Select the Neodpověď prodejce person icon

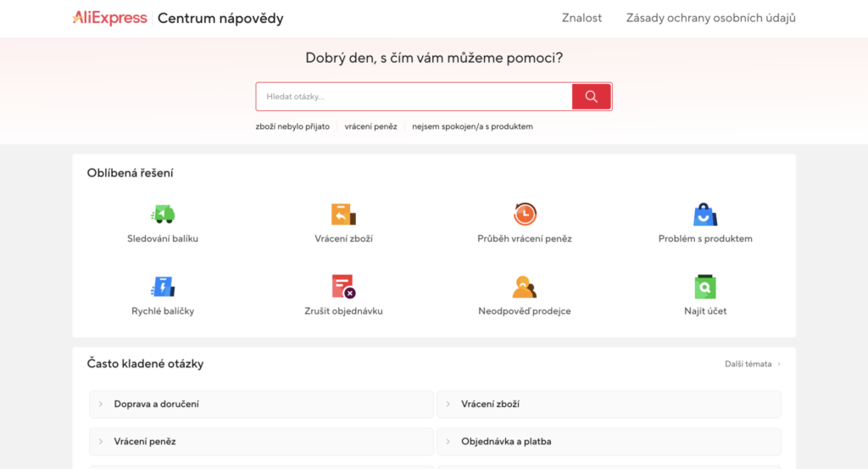click(x=525, y=287)
